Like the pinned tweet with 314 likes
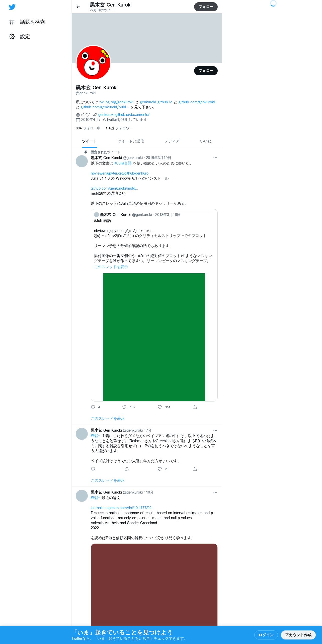This screenshot has height=644, width=322. 160,407
